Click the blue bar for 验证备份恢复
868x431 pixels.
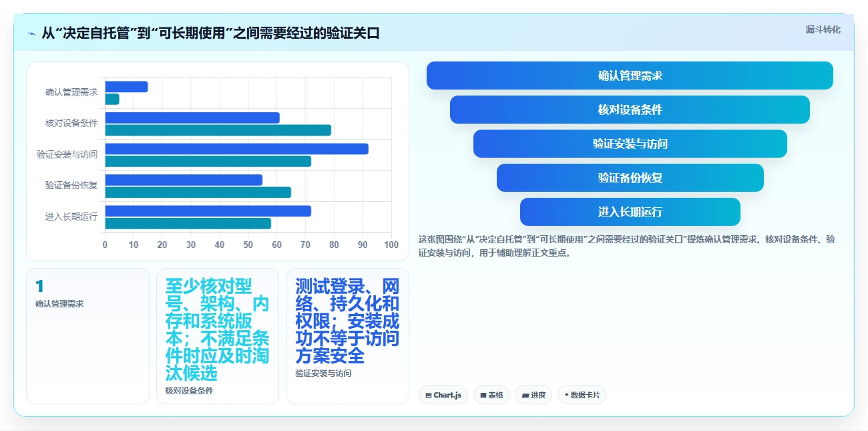click(x=184, y=180)
